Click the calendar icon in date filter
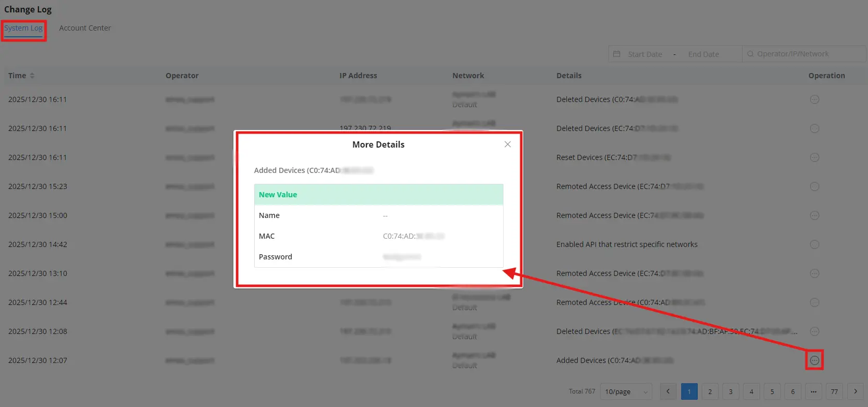This screenshot has height=407, width=868. pos(616,54)
